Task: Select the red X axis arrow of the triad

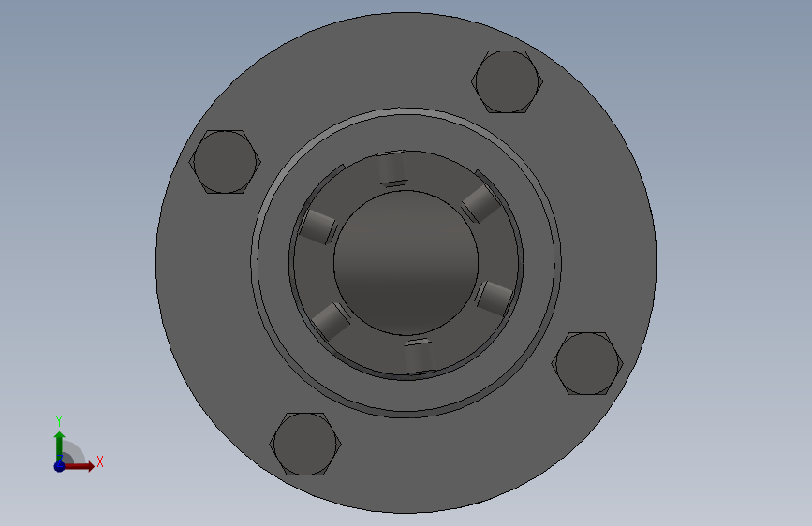Action: [x=79, y=466]
